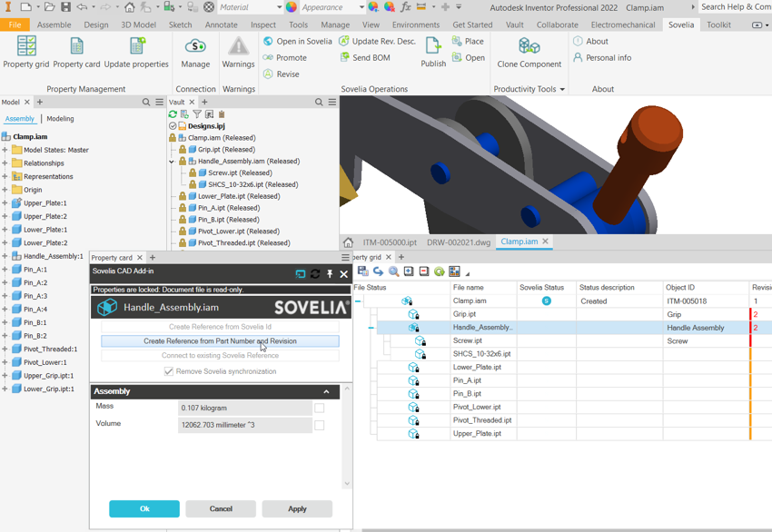Select the Lower_Plate.ipt row in the property grid

coord(562,367)
